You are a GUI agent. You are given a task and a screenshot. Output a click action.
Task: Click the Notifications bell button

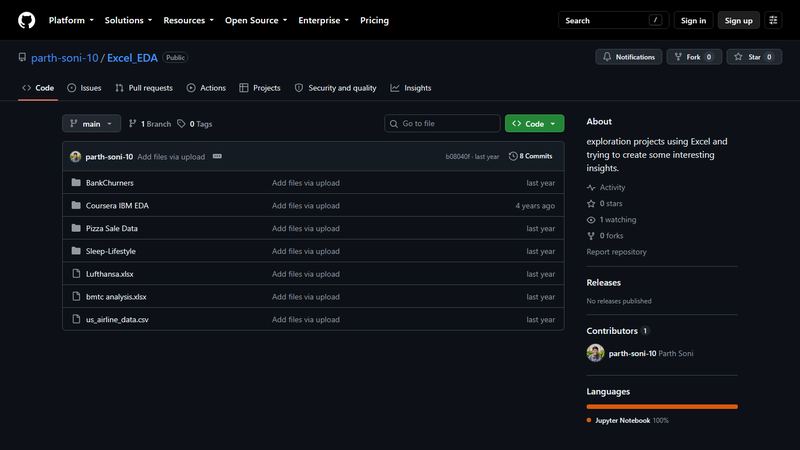coord(629,57)
